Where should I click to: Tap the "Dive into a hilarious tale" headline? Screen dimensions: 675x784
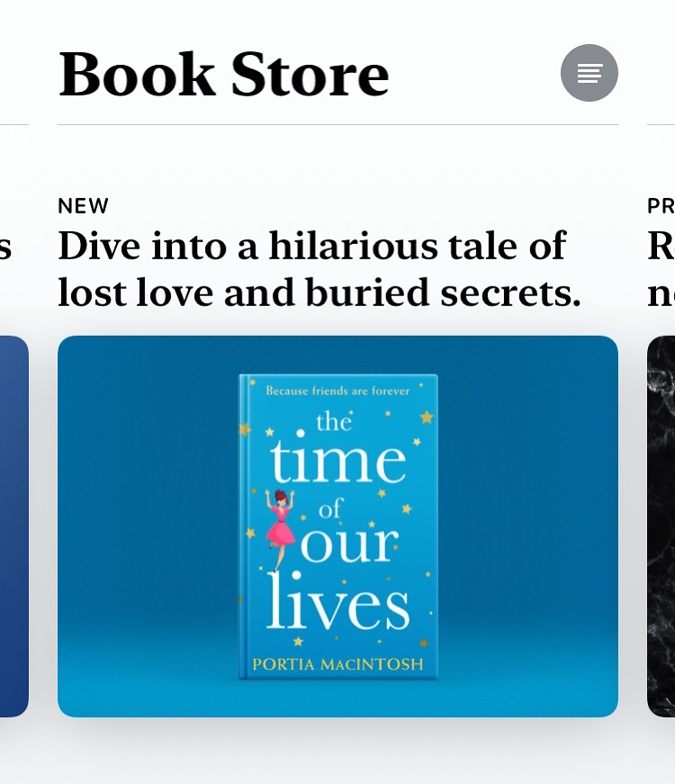tap(319, 269)
